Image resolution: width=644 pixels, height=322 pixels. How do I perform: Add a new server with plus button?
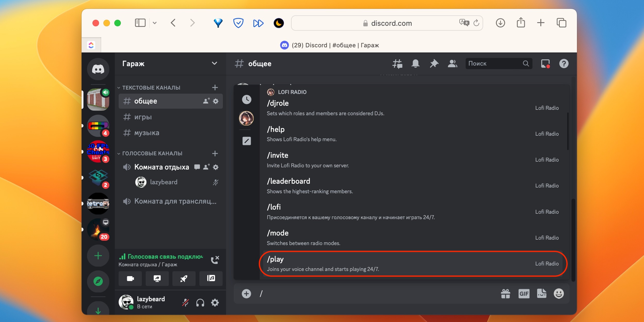pyautogui.click(x=98, y=256)
